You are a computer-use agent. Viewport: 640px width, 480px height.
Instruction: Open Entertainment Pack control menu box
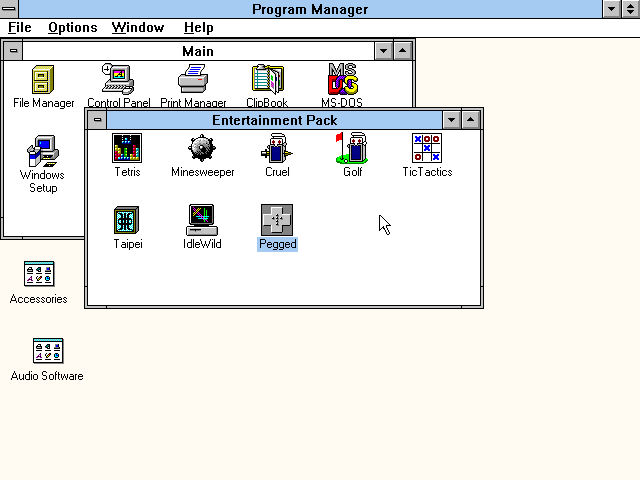click(x=98, y=120)
